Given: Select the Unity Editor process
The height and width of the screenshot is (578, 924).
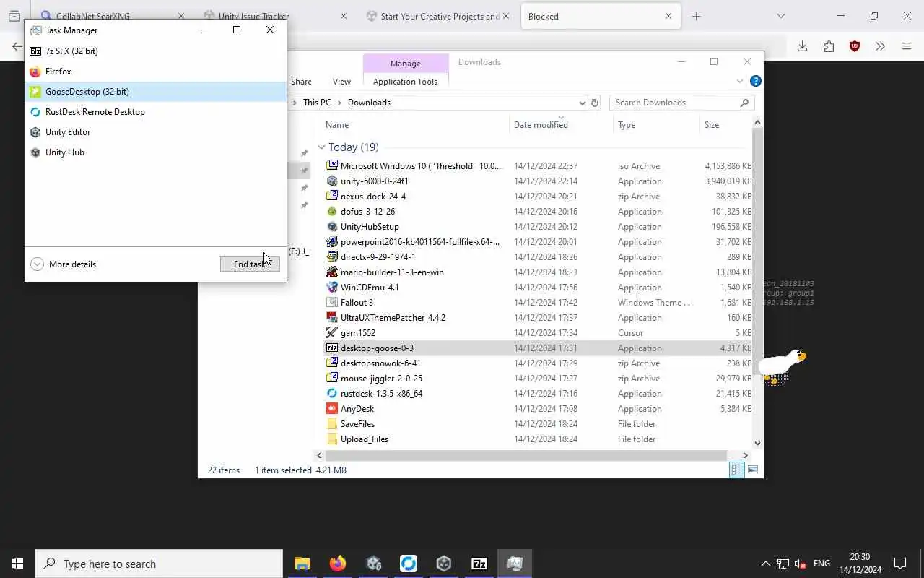Looking at the screenshot, I should click(x=155, y=132).
